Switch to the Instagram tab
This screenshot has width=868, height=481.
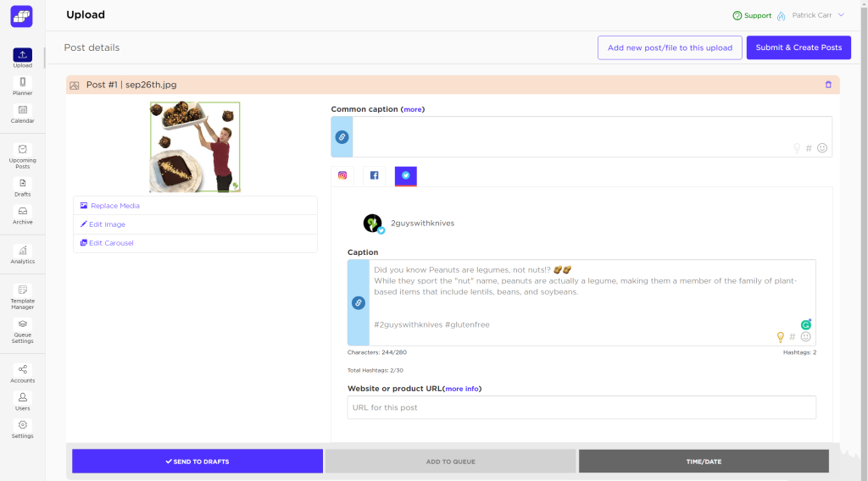pyautogui.click(x=342, y=175)
